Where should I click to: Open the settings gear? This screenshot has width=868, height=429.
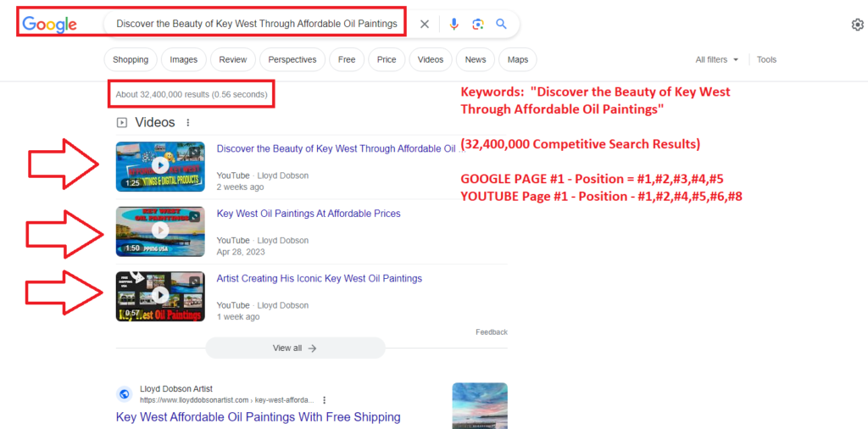(x=857, y=25)
